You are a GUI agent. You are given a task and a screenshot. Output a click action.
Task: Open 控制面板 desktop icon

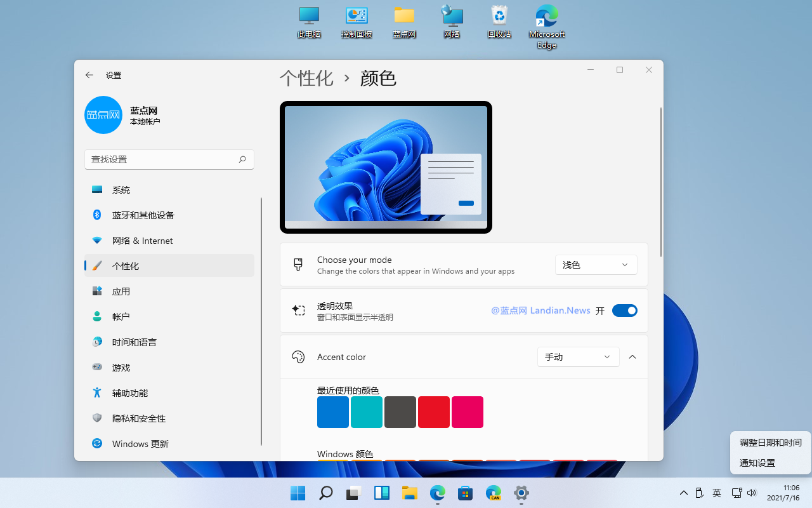(x=357, y=22)
